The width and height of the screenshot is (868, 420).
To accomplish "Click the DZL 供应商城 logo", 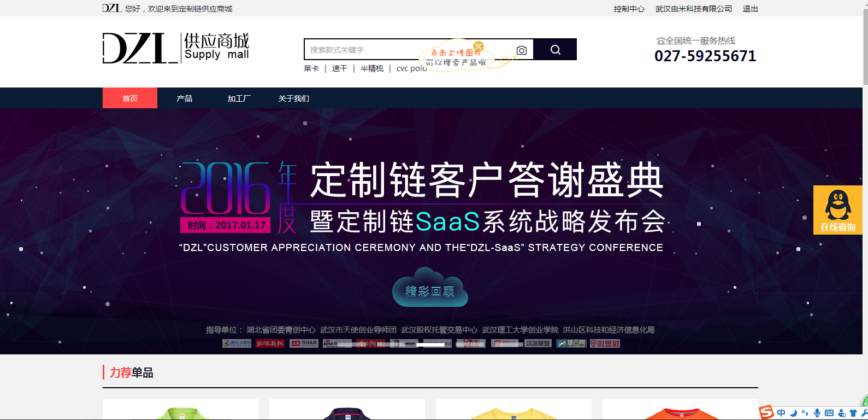I will click(176, 48).
